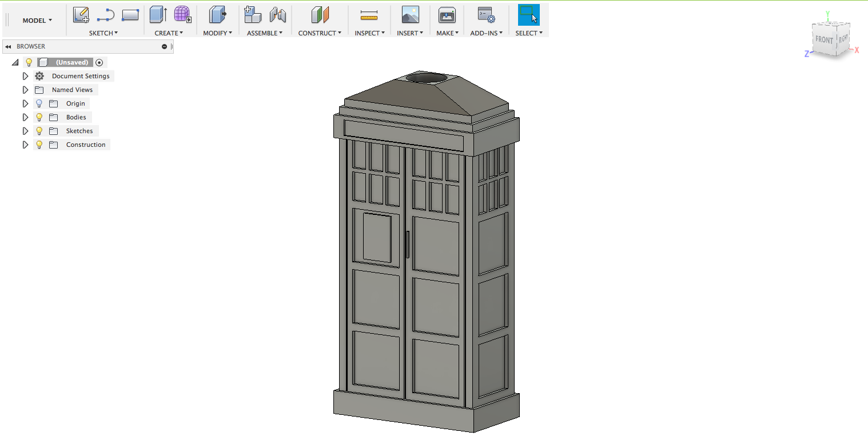Click the Joint icon in Assemble

(278, 15)
